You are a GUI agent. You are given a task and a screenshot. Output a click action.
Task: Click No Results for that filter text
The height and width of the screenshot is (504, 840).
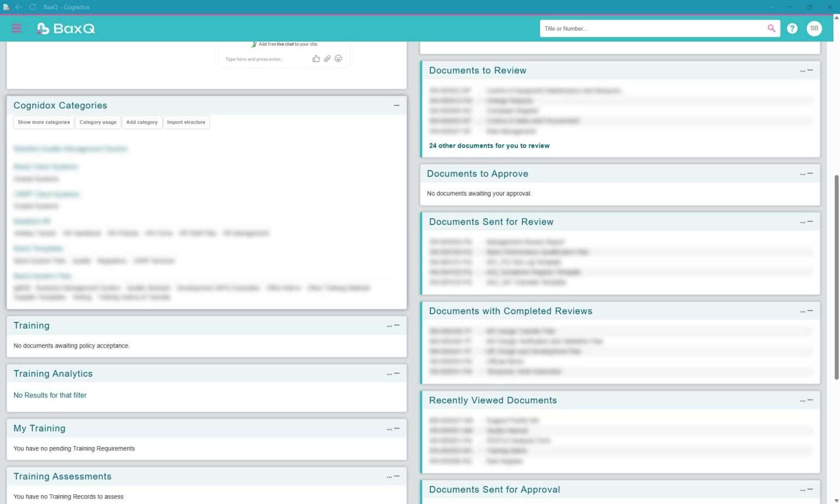50,395
